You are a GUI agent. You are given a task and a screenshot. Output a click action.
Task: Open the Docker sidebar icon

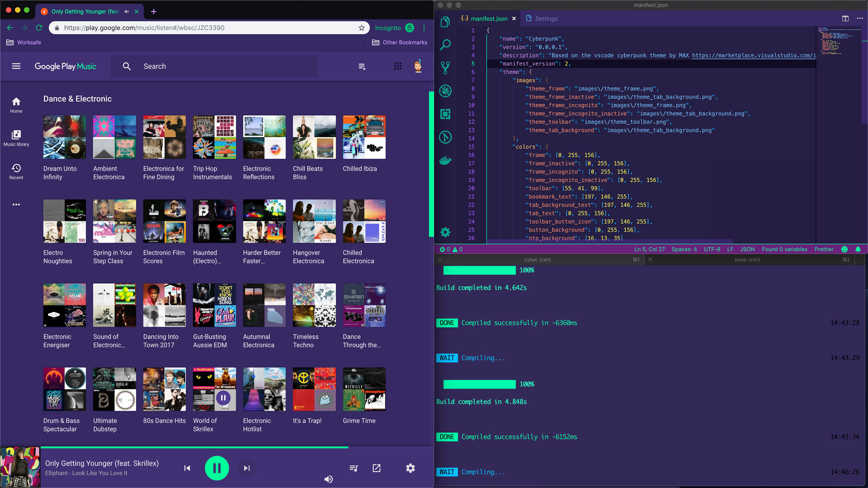tap(445, 160)
